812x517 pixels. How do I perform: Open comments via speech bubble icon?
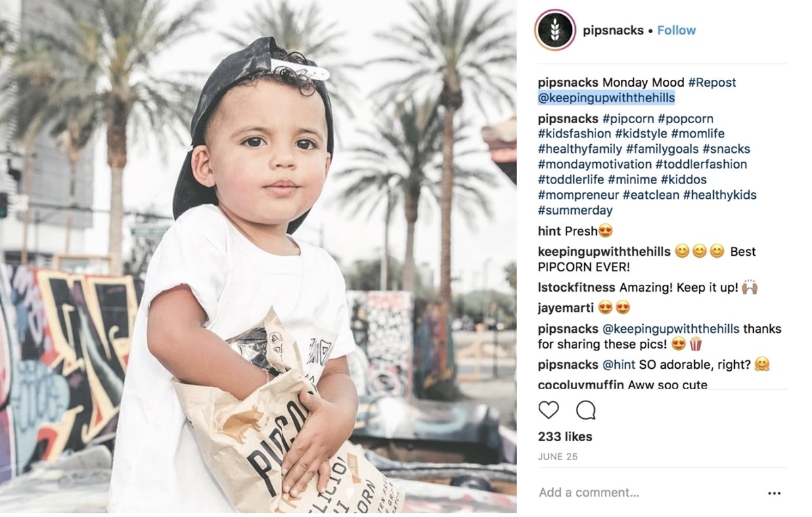tap(586, 410)
